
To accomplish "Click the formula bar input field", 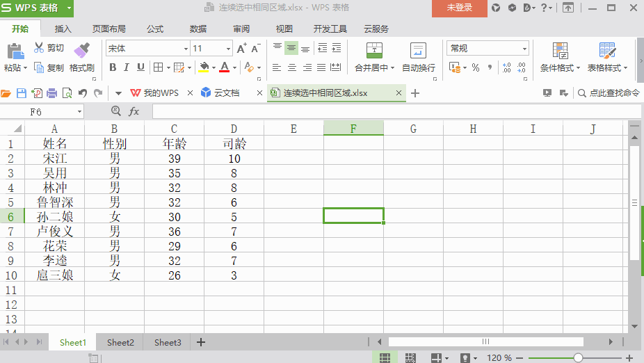I will (x=396, y=111).
